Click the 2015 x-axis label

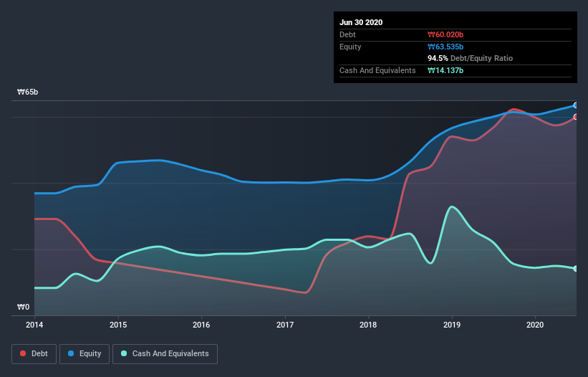[118, 325]
